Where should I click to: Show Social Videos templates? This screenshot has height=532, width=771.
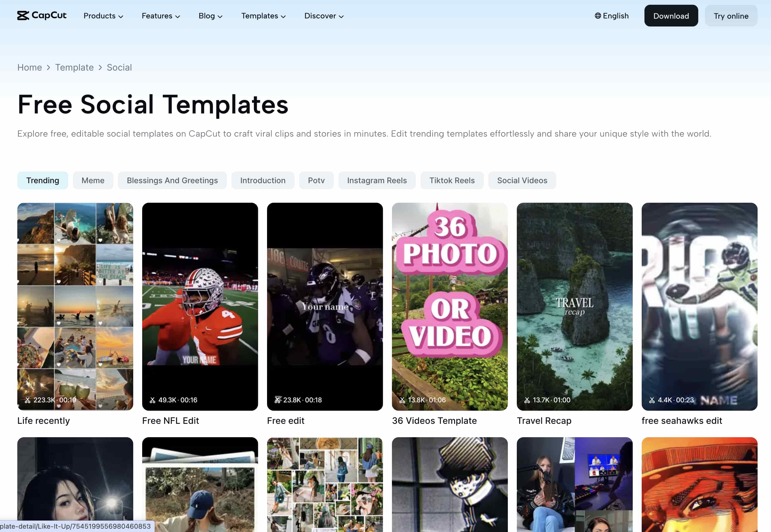tap(522, 180)
